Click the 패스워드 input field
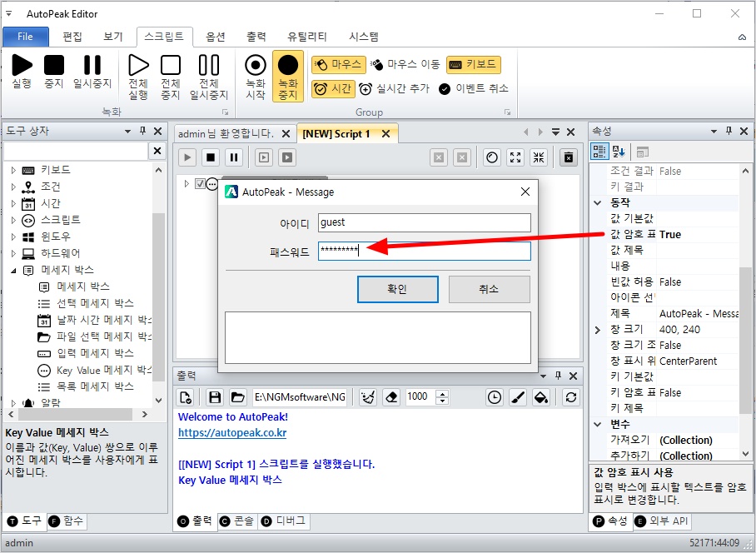This screenshot has width=756, height=553. click(x=425, y=251)
